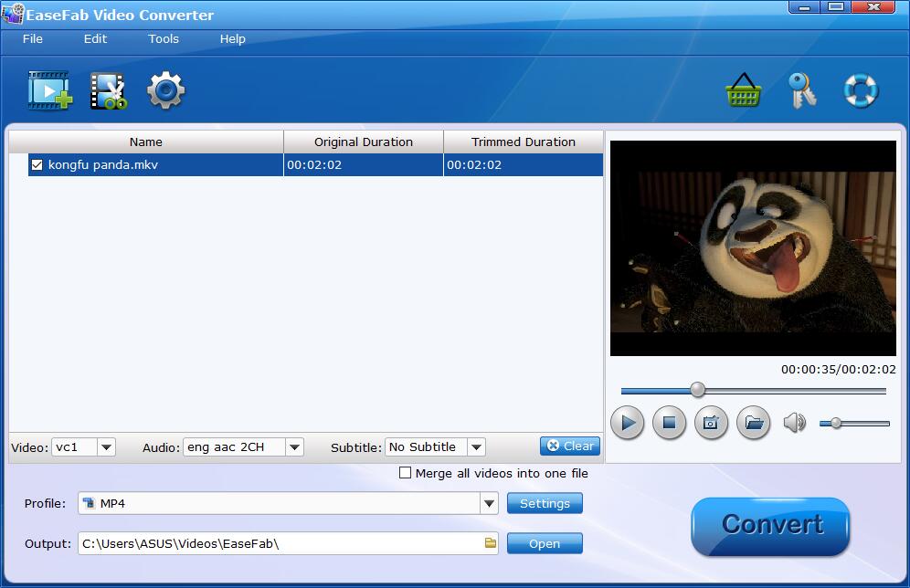This screenshot has width=910, height=588.
Task: Click the 00:00:35/00:02:02 playback time text
Action: click(838, 370)
